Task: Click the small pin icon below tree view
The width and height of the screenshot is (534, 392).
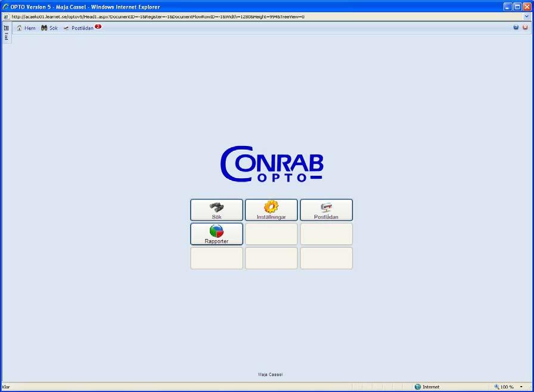Action: [6, 36]
